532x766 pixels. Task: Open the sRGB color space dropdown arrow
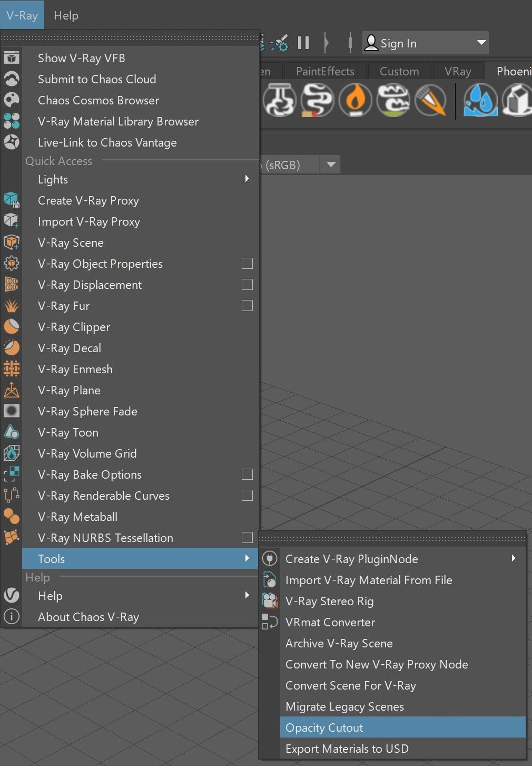331,164
